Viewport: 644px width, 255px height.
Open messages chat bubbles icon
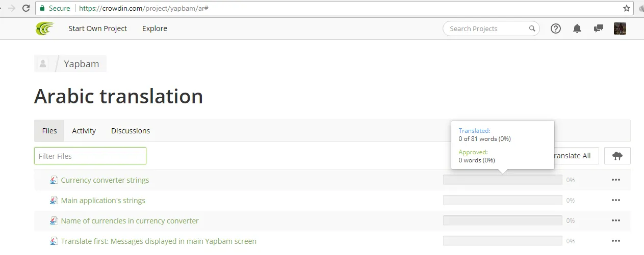[x=599, y=29]
